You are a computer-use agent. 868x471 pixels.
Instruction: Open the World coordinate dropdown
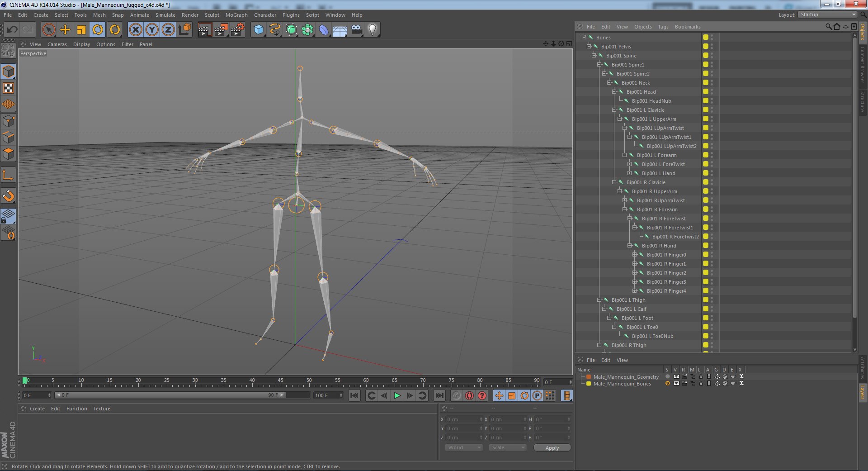[x=464, y=447]
